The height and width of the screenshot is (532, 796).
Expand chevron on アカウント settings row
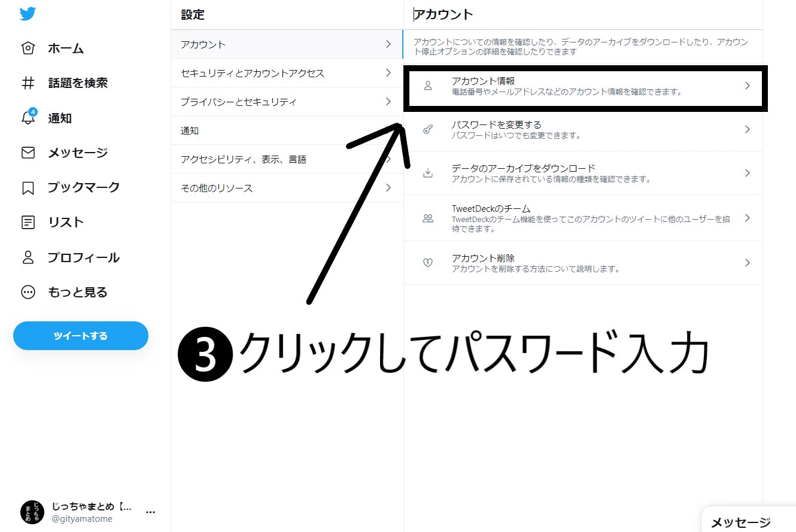pos(388,44)
